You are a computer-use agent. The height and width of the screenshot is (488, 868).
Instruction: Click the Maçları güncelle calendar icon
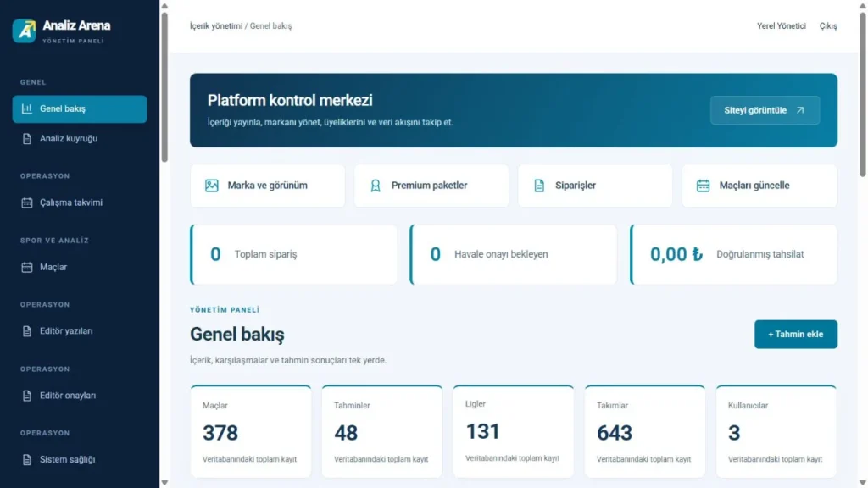[x=703, y=186]
